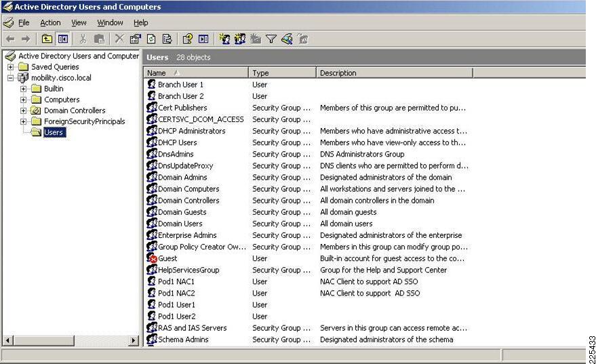Expand the Builtin container

(x=24, y=89)
